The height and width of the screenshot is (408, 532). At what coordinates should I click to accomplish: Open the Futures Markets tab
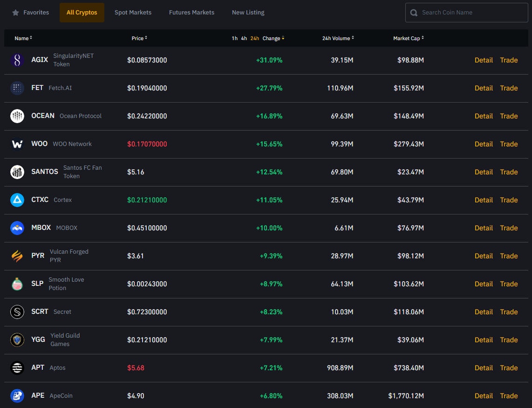pyautogui.click(x=191, y=13)
